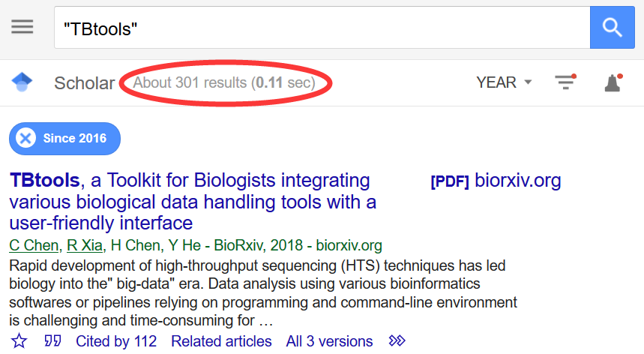644x354 pixels.
Task: Open the filter options icon
Action: pyautogui.click(x=565, y=82)
